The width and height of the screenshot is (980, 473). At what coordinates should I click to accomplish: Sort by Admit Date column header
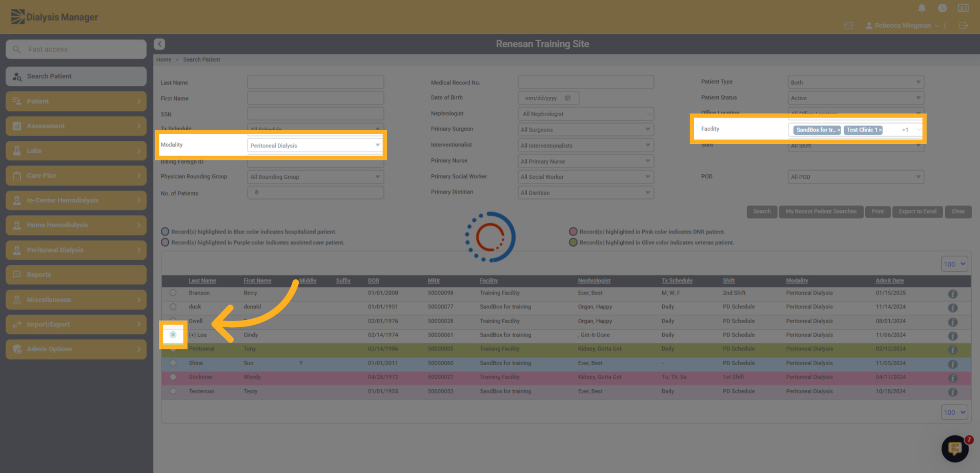(889, 280)
